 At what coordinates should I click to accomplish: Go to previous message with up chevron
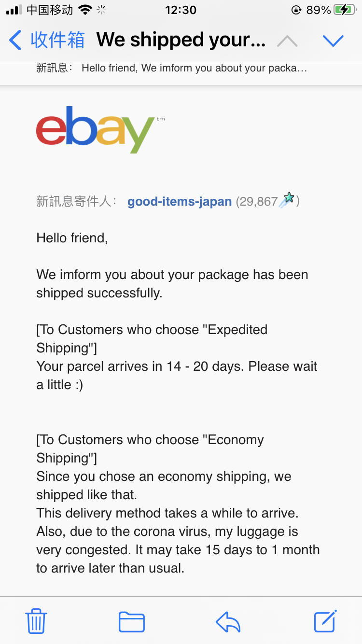288,41
